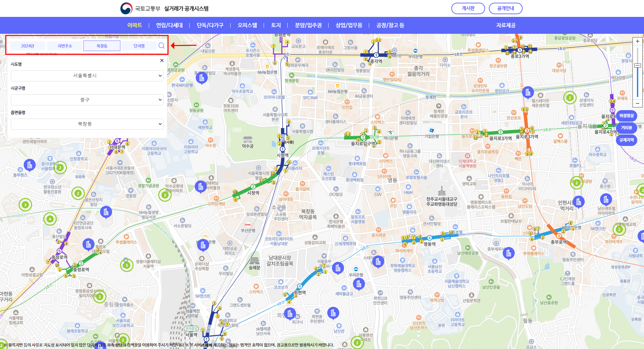Screen dimensions: 644x349
Task: Click the search magnifier icon
Action: (162, 46)
